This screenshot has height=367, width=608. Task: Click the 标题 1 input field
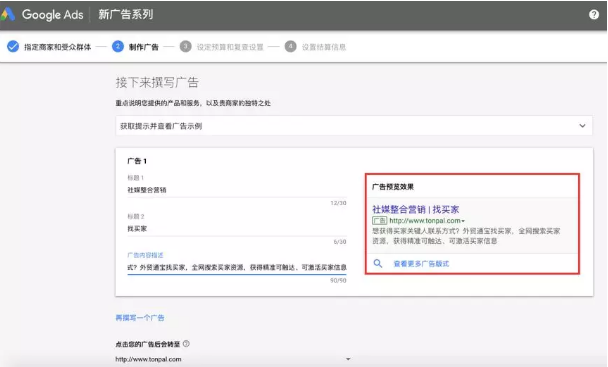[237, 190]
